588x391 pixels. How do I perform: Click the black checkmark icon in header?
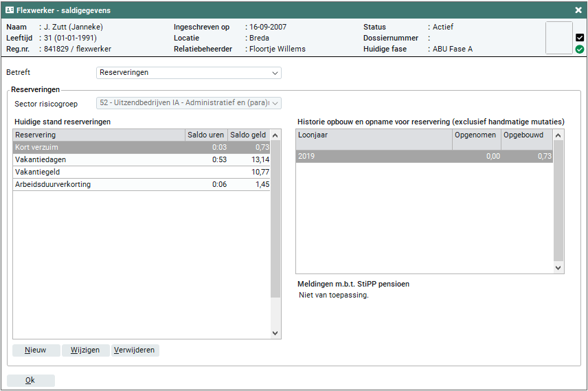point(580,38)
